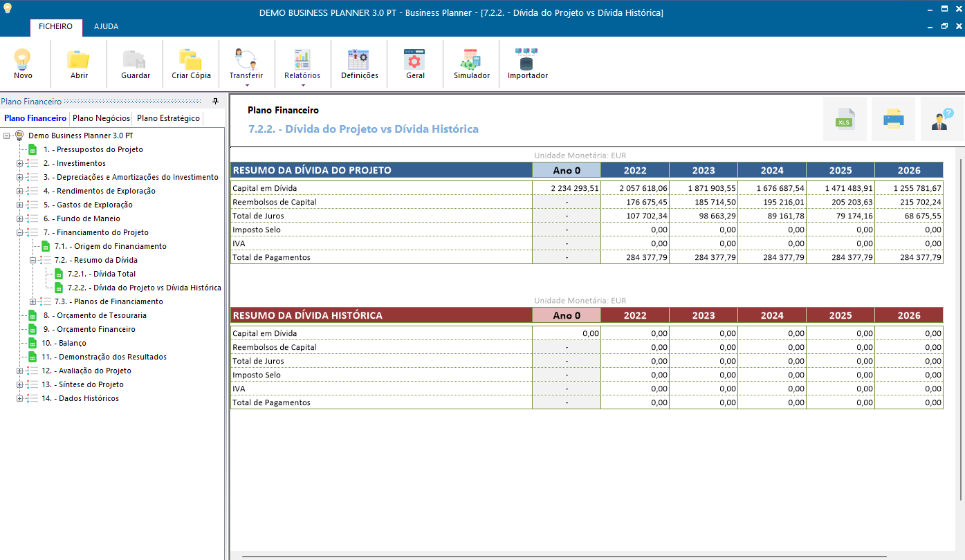
Task: Open the Relatórios dropdown arrow
Action: tap(303, 86)
